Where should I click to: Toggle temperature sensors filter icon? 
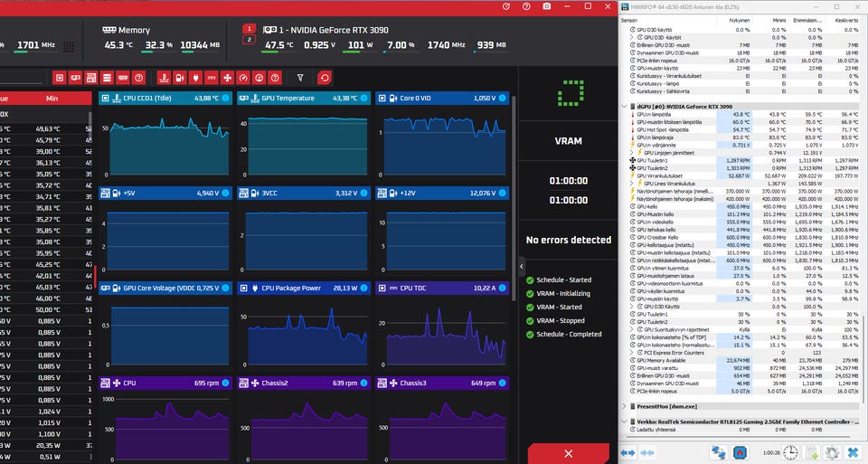(x=164, y=78)
